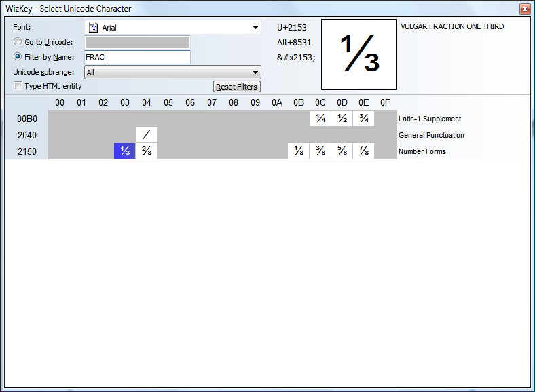
Task: Click the Filter by Name field containing FRAC
Action: tap(138, 57)
